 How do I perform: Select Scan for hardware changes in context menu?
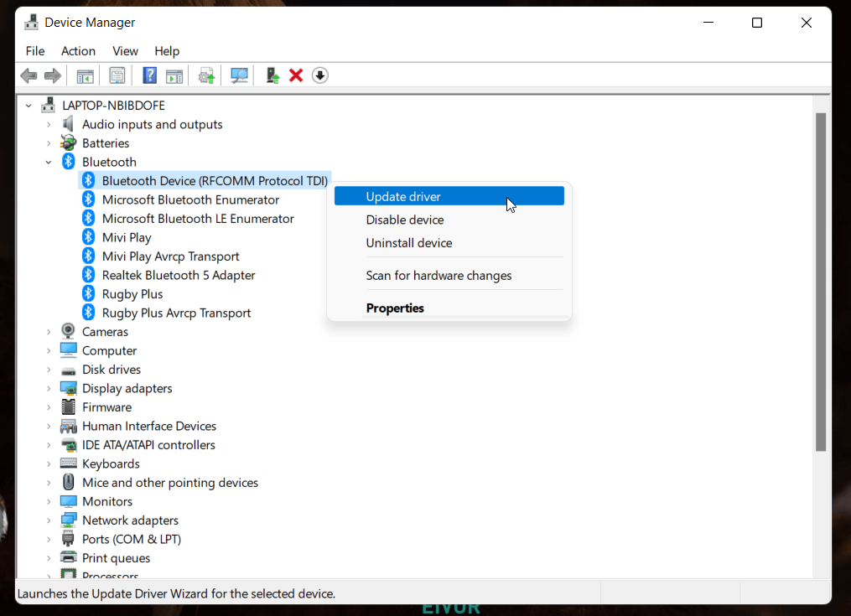[x=449, y=275]
